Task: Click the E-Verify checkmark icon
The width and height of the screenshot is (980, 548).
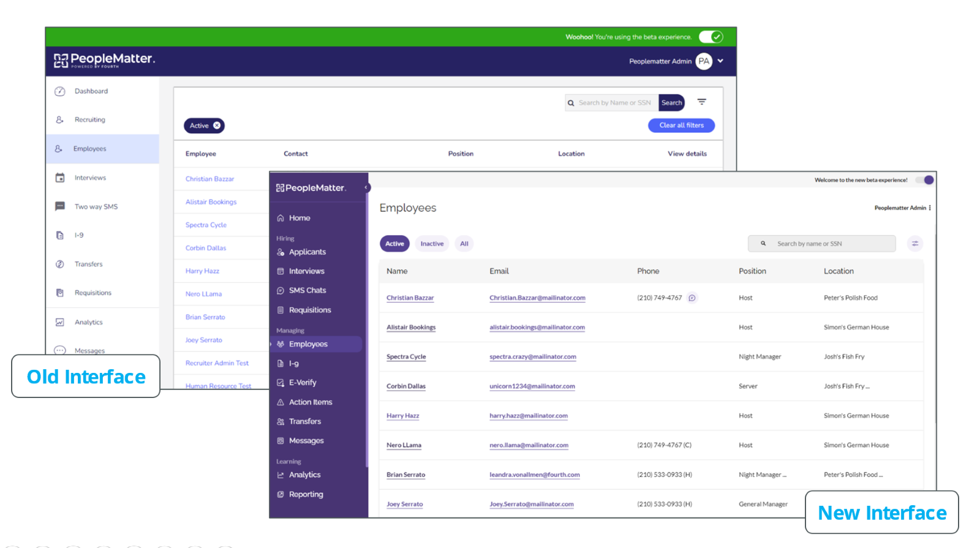Action: coord(281,383)
